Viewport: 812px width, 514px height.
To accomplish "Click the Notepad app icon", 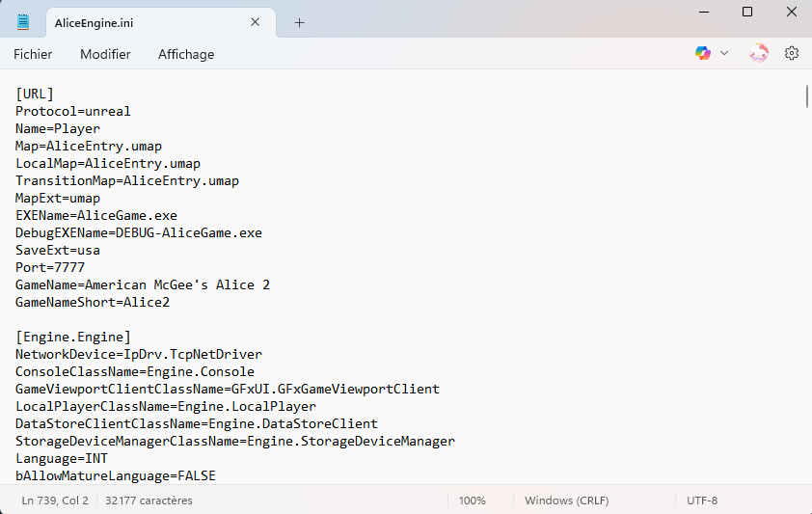I will [x=23, y=22].
